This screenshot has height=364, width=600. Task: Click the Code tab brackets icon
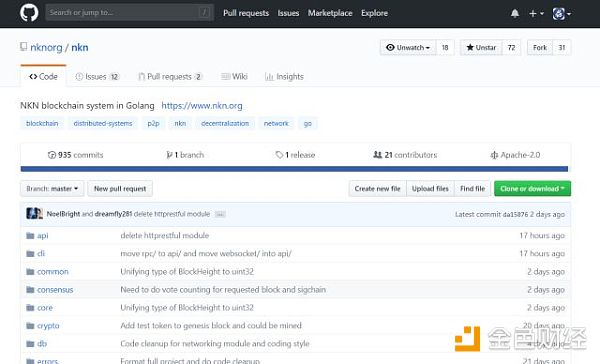(x=33, y=77)
